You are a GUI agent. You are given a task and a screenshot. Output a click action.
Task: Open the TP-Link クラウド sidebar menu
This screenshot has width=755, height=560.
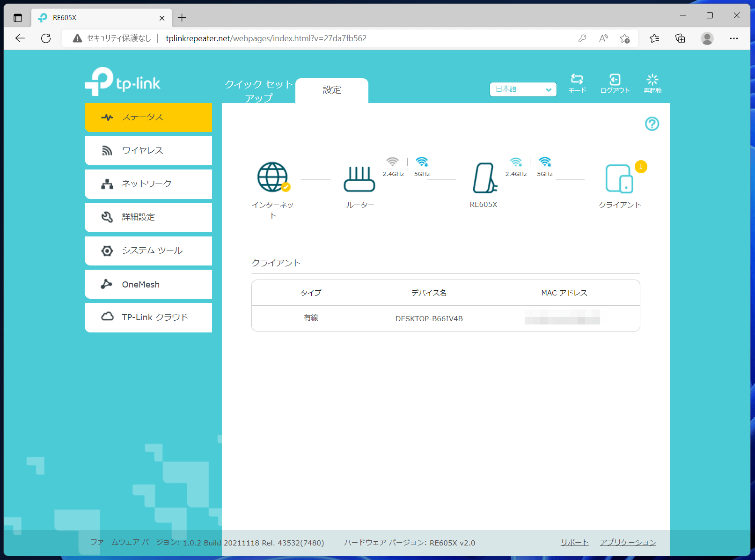[148, 317]
